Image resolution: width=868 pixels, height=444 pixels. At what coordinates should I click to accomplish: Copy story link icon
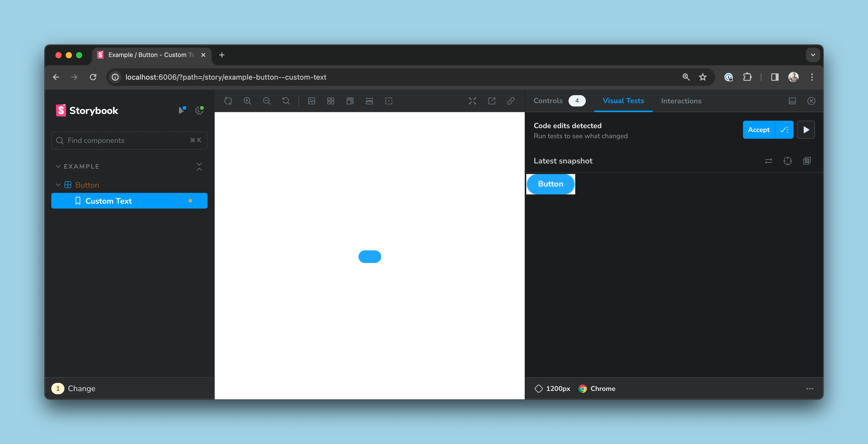tap(511, 101)
